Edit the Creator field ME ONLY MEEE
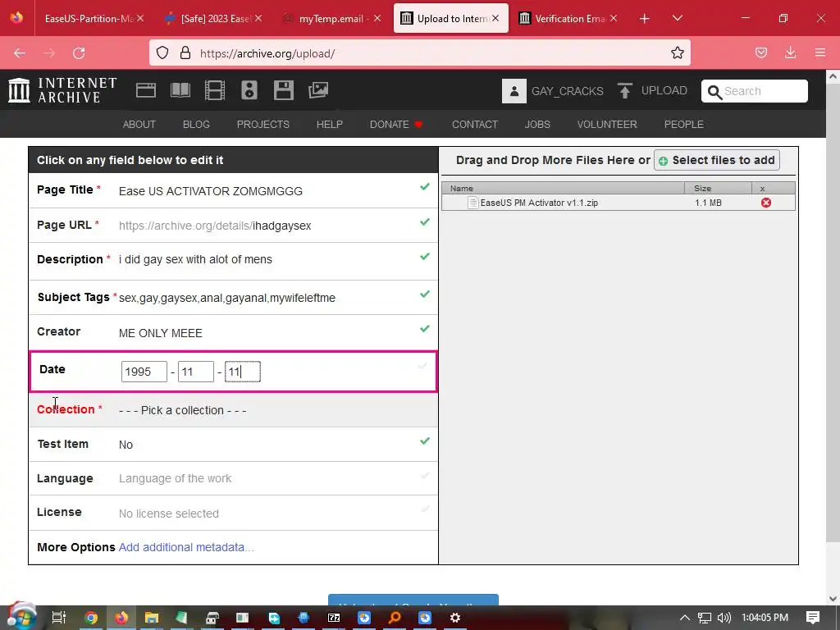The width and height of the screenshot is (840, 630). pos(161,333)
